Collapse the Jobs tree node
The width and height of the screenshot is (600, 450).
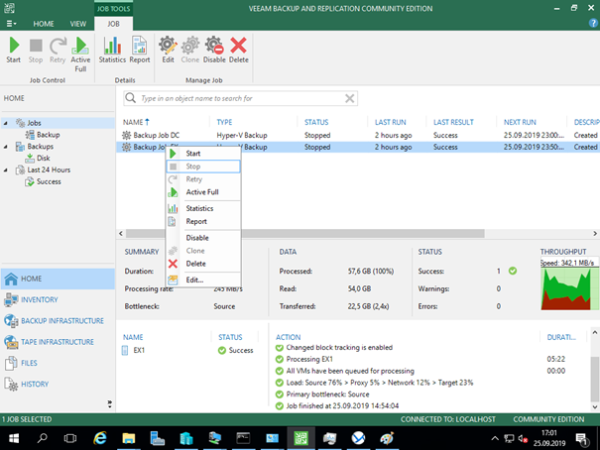[x=7, y=123]
